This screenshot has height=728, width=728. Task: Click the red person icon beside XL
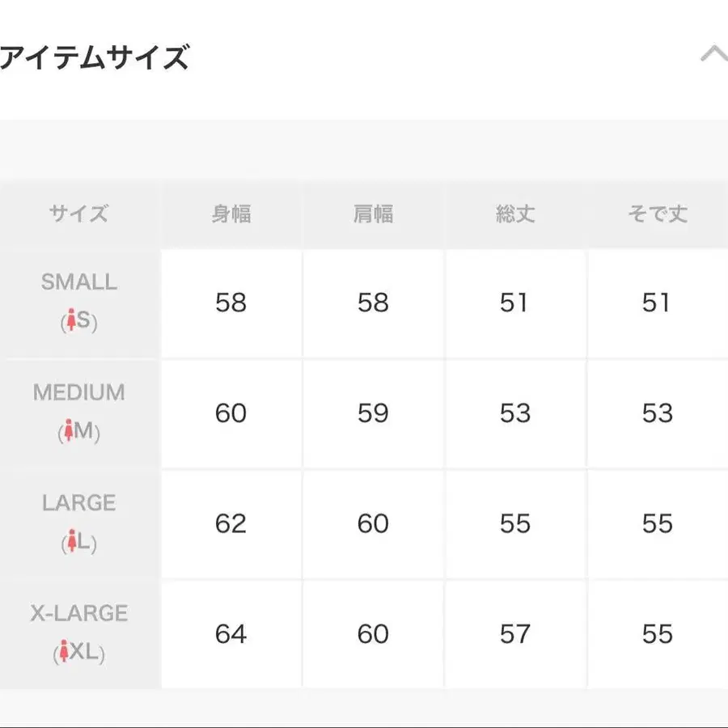[x=63, y=653]
